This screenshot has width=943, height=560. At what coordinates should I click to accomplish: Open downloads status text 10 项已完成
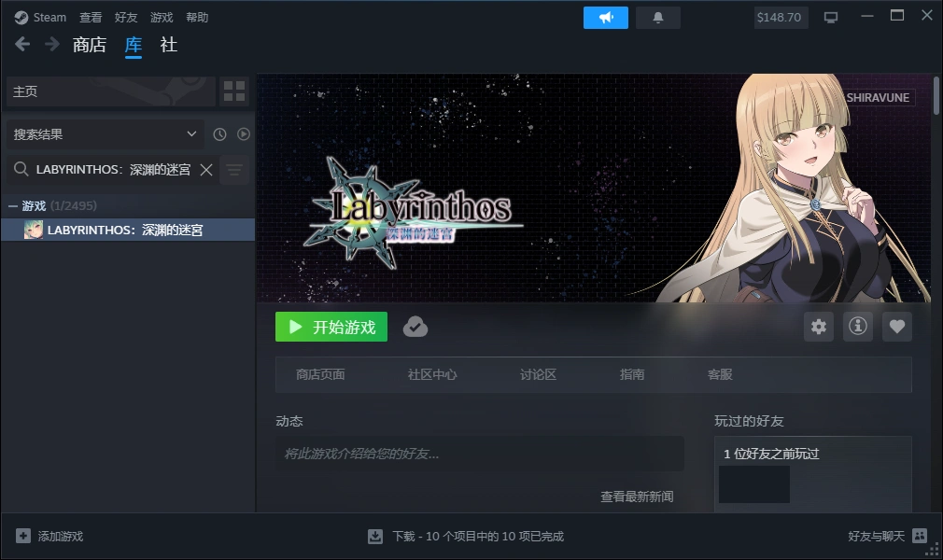click(478, 536)
